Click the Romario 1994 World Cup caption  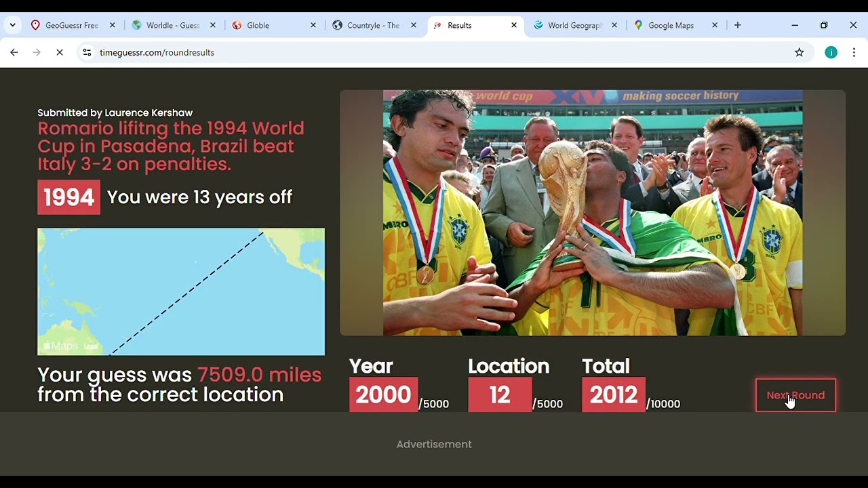171,146
